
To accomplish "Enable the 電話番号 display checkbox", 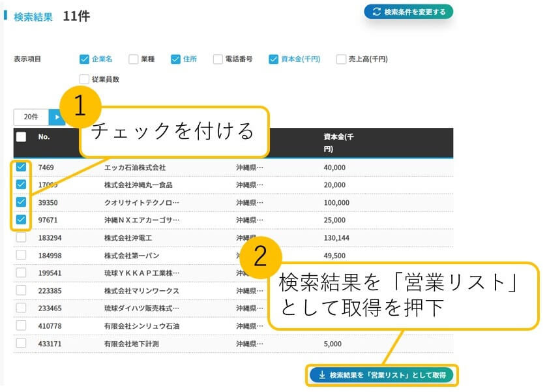I will pyautogui.click(x=218, y=59).
